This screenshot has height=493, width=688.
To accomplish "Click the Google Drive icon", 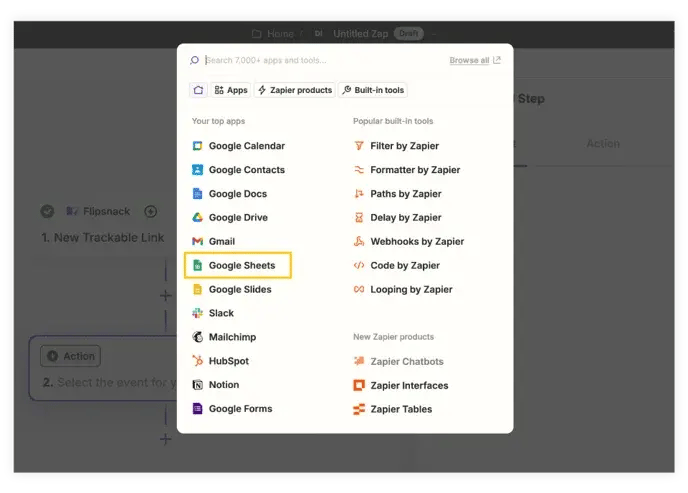I will click(x=197, y=218).
